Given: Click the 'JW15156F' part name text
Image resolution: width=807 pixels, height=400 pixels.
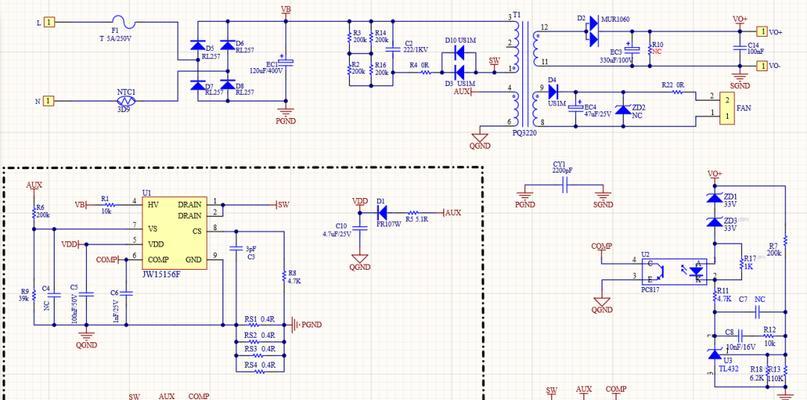Looking at the screenshot, I should [x=162, y=274].
